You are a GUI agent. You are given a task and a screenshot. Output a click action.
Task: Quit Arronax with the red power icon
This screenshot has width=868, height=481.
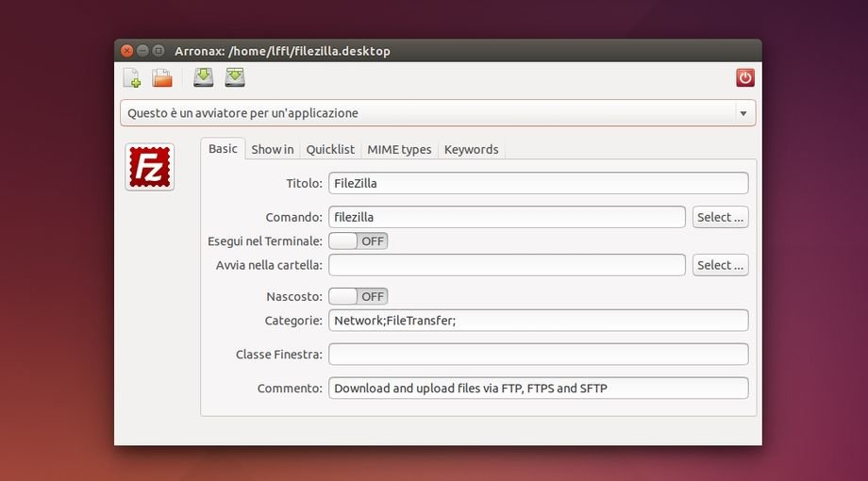(745, 78)
